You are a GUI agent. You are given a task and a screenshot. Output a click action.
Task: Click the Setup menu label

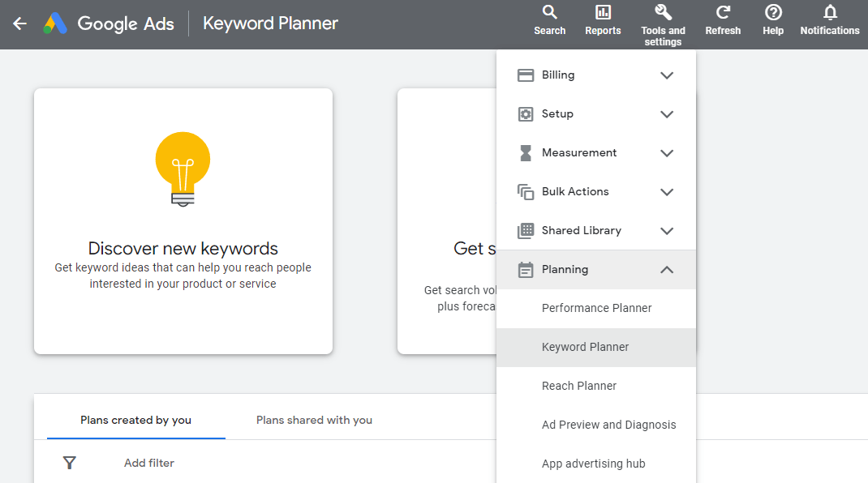(557, 113)
